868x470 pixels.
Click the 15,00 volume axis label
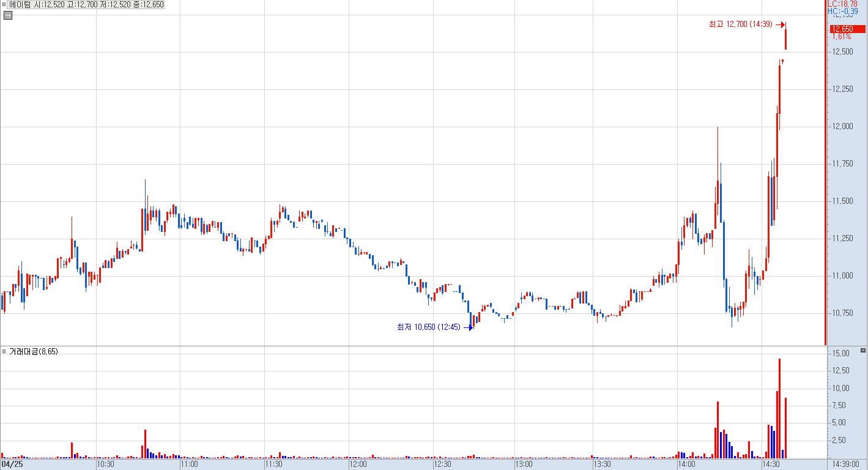coord(840,354)
